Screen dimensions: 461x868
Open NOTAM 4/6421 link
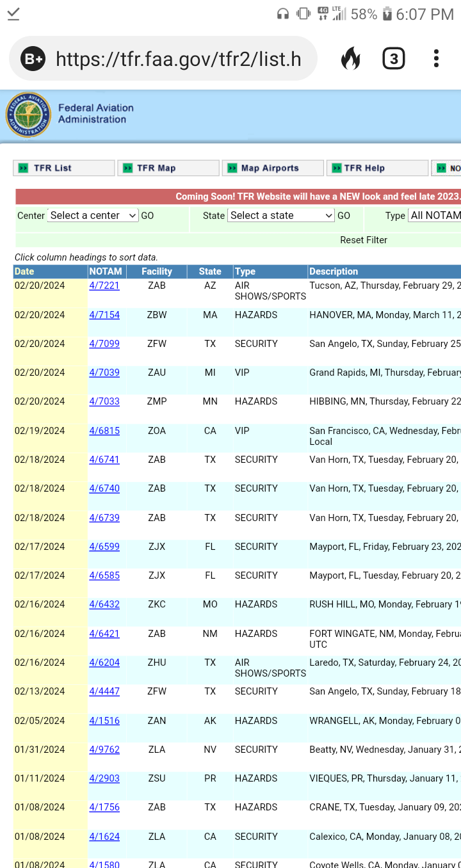point(104,634)
